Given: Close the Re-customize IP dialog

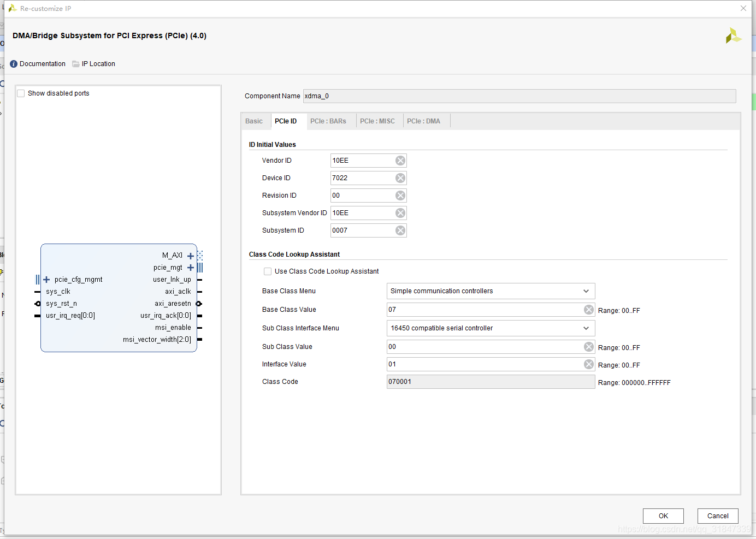Looking at the screenshot, I should pos(743,8).
